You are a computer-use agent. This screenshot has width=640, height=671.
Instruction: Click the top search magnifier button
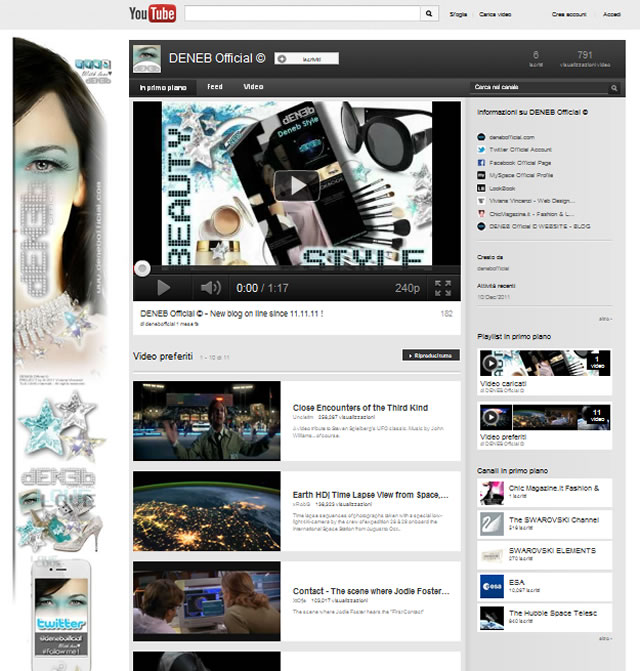click(429, 14)
